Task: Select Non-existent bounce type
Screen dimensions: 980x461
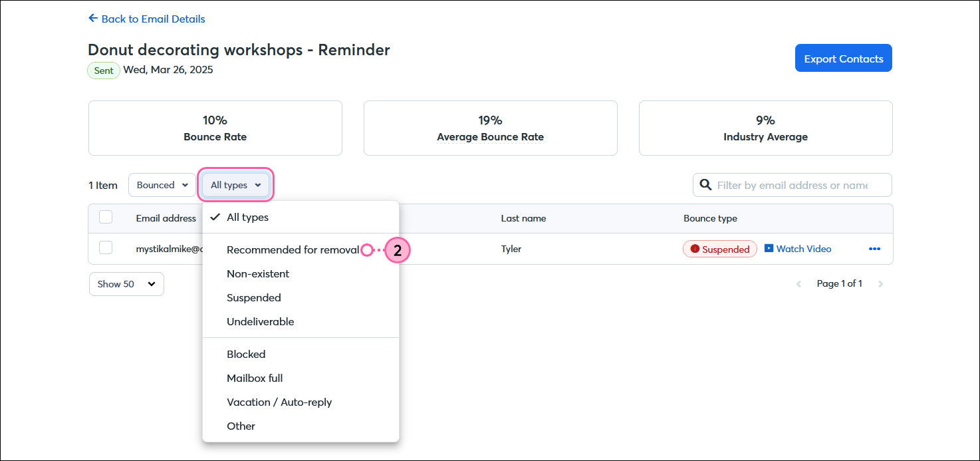Action: (x=258, y=273)
